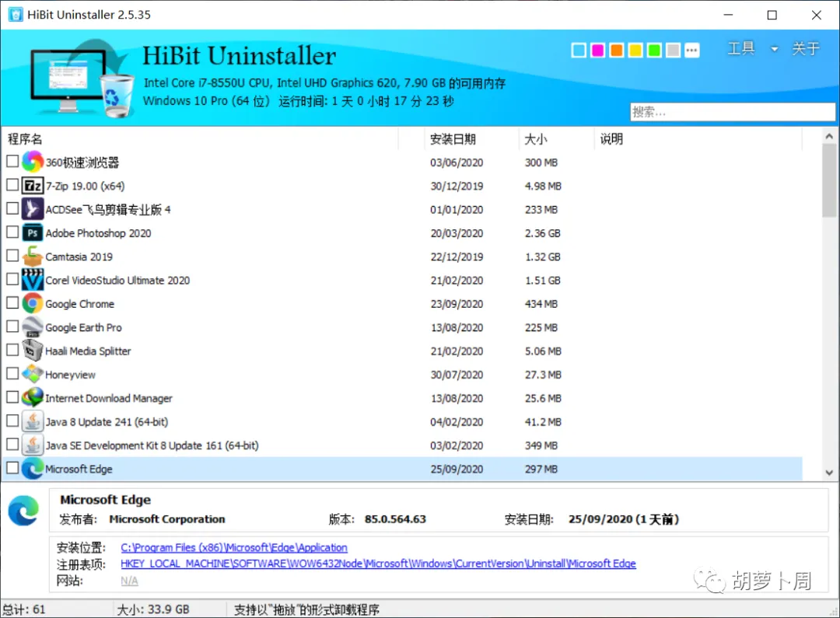Click the HiBit Uninstaller title bar app icon
Viewport: 840px width, 618px height.
click(16, 15)
